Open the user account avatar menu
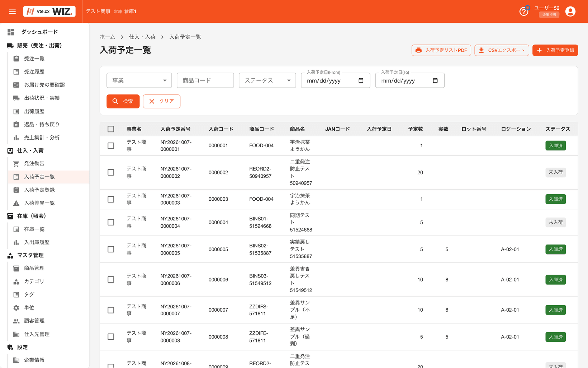This screenshot has height=368, width=588. tap(570, 11)
